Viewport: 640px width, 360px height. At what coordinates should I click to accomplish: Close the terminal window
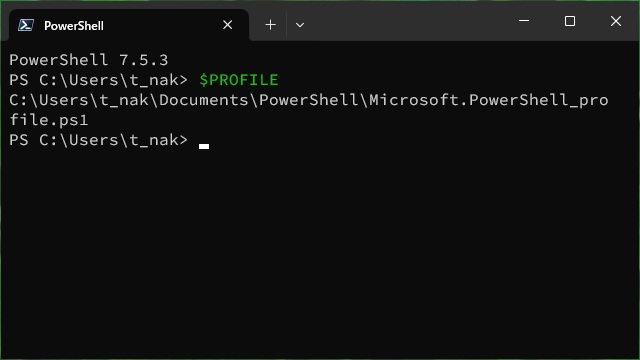tap(616, 21)
